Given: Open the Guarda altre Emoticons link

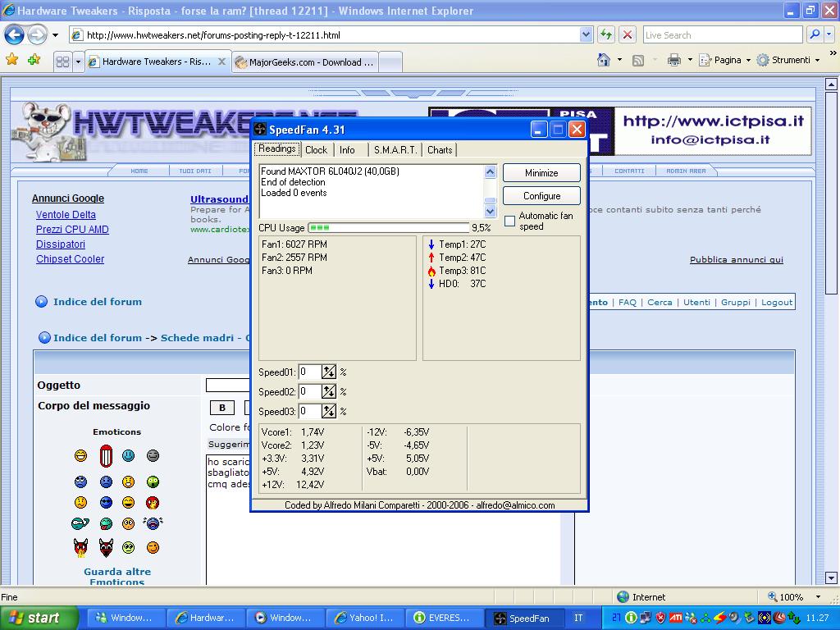Looking at the screenshot, I should click(117, 577).
